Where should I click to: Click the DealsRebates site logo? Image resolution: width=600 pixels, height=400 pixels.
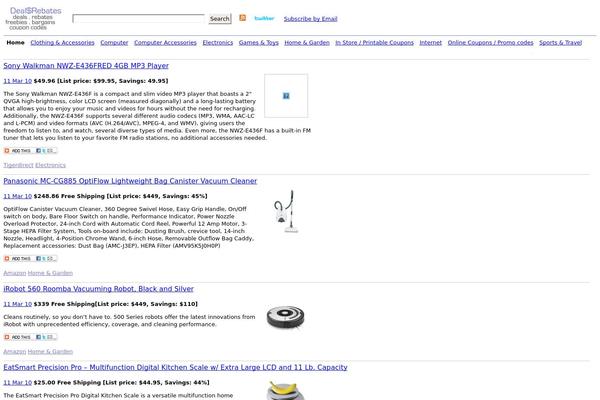tap(33, 19)
